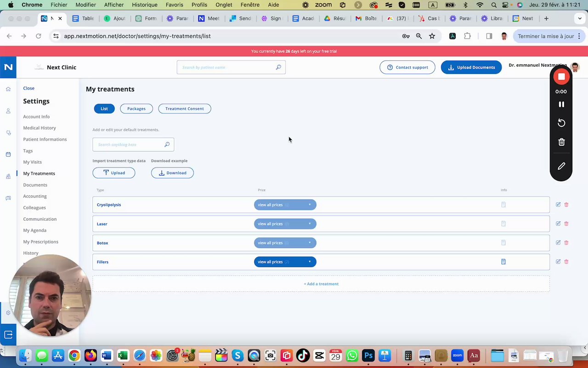588x368 pixels.
Task: Close the Settings panel
Action: (x=28, y=88)
